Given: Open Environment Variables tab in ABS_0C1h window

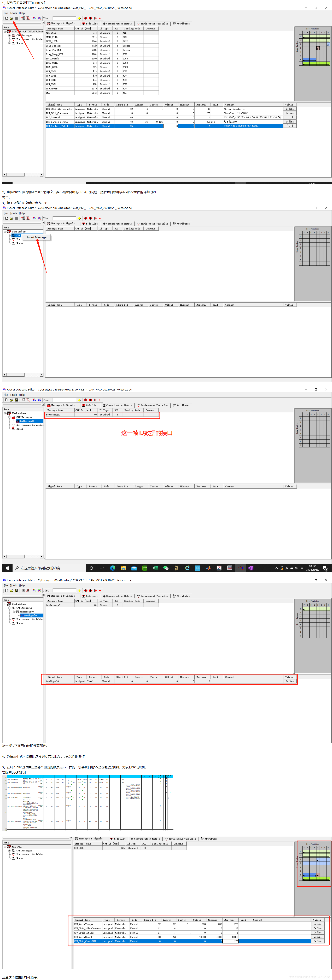Looking at the screenshot, I should (153, 24).
